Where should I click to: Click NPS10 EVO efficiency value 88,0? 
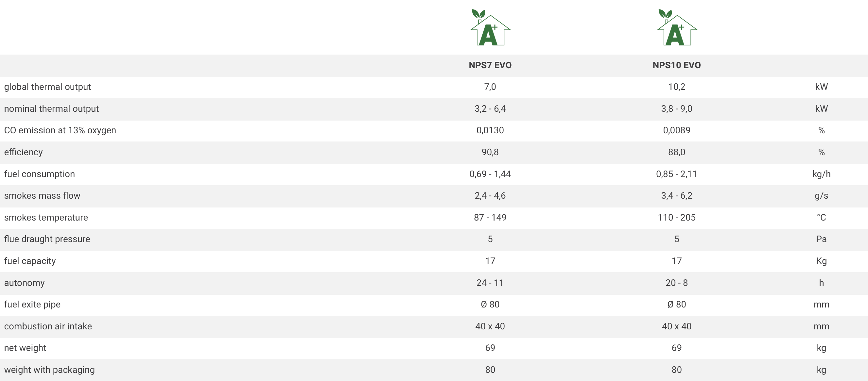tap(676, 152)
